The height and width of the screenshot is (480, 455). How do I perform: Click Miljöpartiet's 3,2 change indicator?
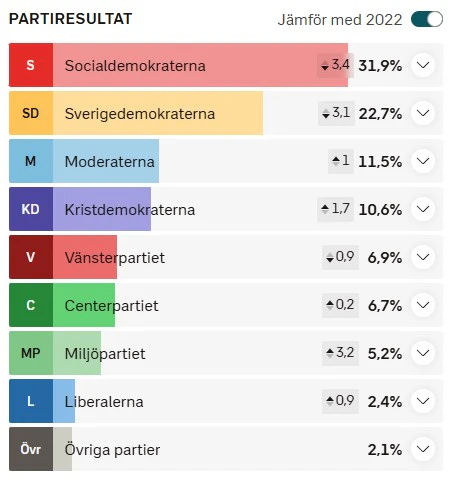pos(340,353)
